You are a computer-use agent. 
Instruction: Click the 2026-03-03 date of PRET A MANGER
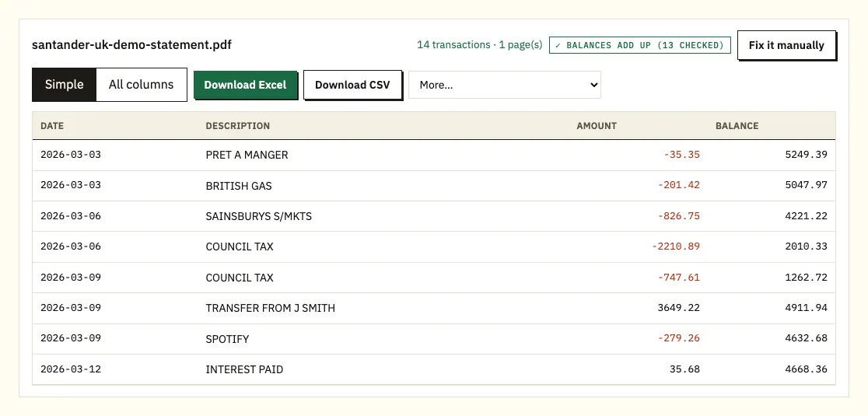click(x=71, y=155)
